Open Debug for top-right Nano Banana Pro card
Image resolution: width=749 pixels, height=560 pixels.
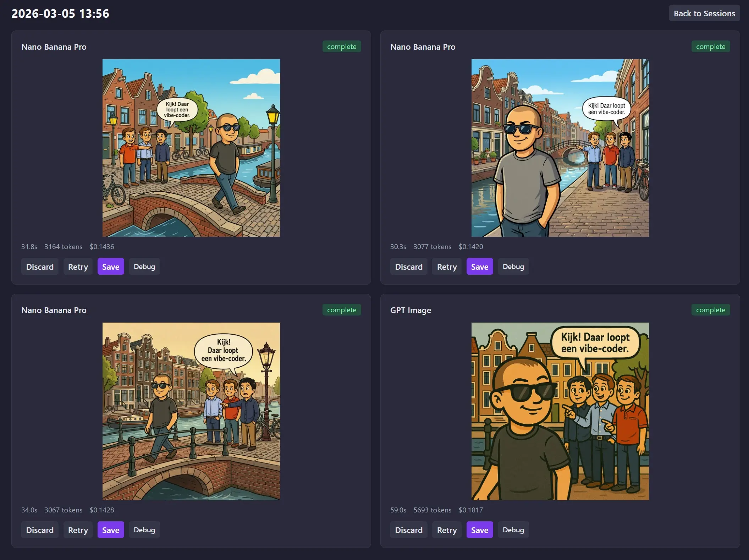(x=513, y=267)
